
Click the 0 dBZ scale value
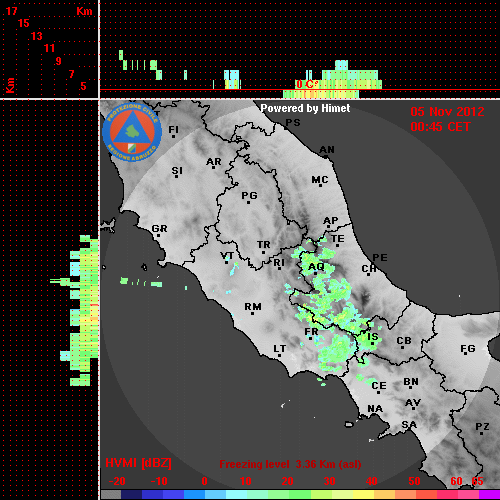point(204,481)
